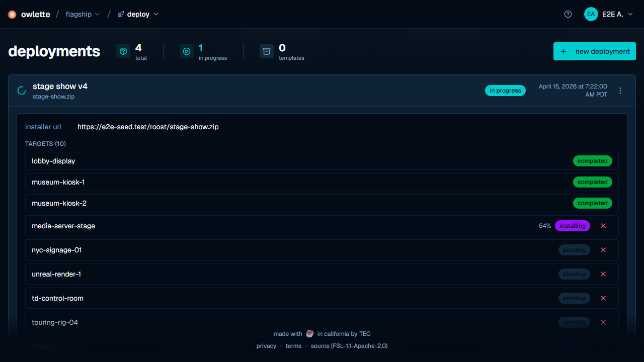Image resolution: width=644 pixels, height=362 pixels.
Task: Click the in progress count 1
Action: (201, 48)
